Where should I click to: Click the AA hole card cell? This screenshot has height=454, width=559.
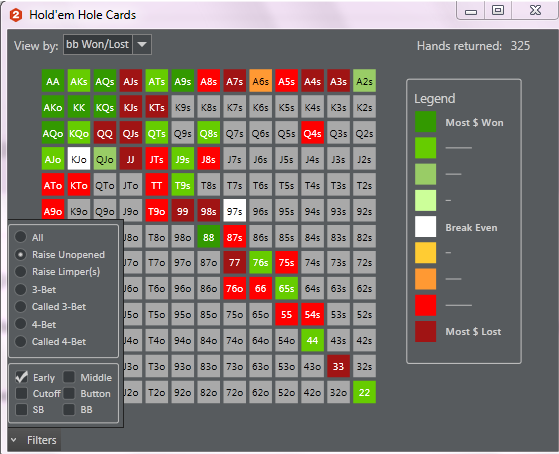point(53,81)
